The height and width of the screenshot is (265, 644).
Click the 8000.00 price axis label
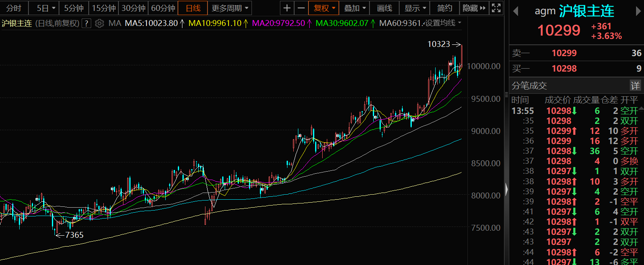(485, 196)
